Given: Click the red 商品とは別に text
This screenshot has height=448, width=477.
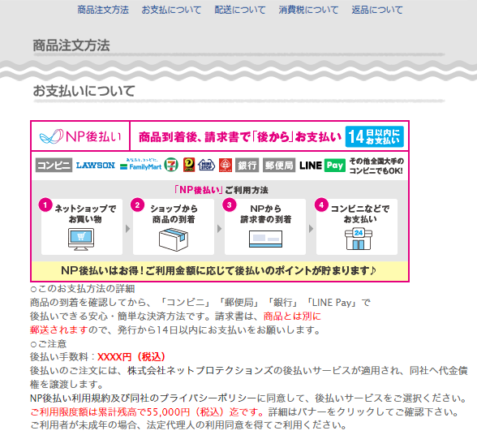Looking at the screenshot, I should coord(292,317).
